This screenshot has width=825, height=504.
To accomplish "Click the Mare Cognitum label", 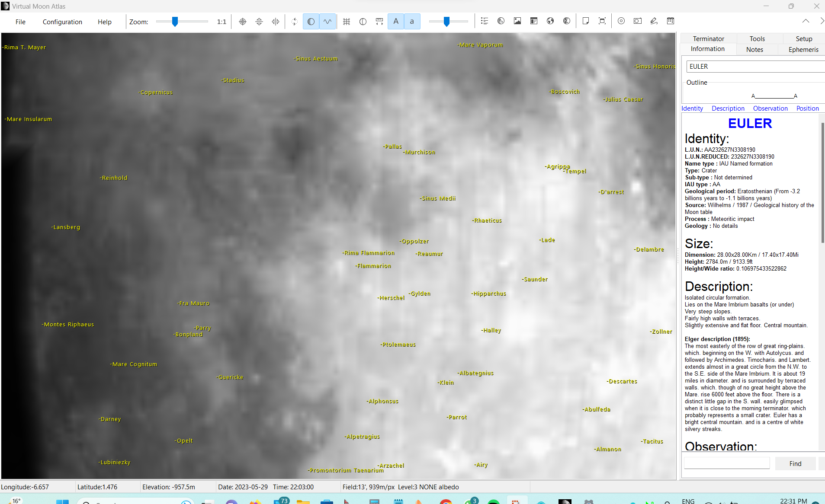I will click(x=134, y=364).
